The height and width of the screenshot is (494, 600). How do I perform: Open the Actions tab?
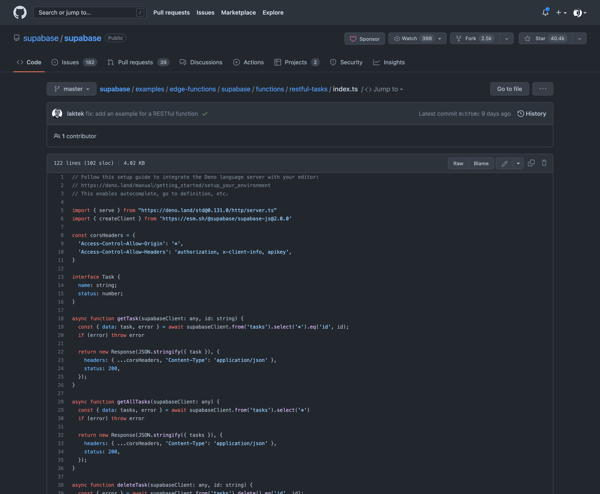248,62
